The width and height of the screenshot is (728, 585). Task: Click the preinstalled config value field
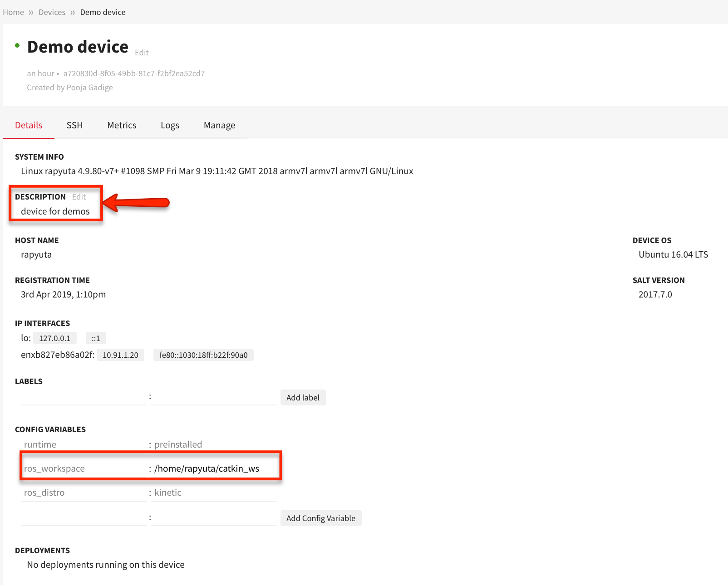[214, 444]
